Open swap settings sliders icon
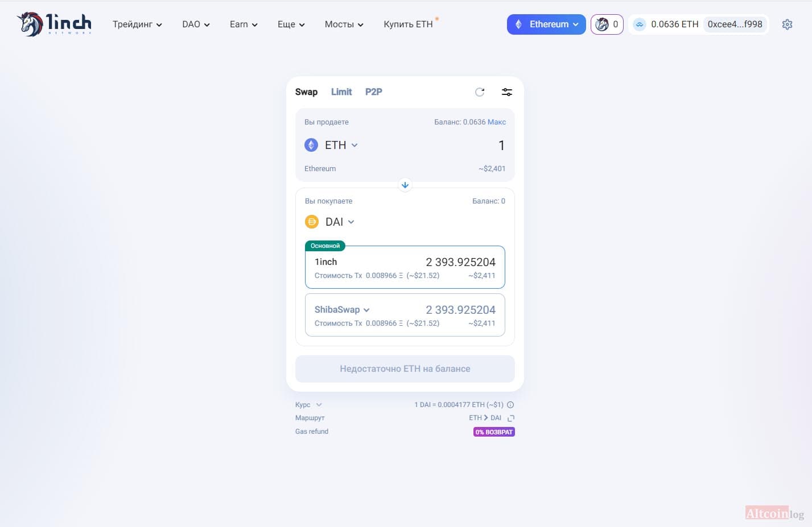The width and height of the screenshot is (812, 527). pyautogui.click(x=506, y=92)
